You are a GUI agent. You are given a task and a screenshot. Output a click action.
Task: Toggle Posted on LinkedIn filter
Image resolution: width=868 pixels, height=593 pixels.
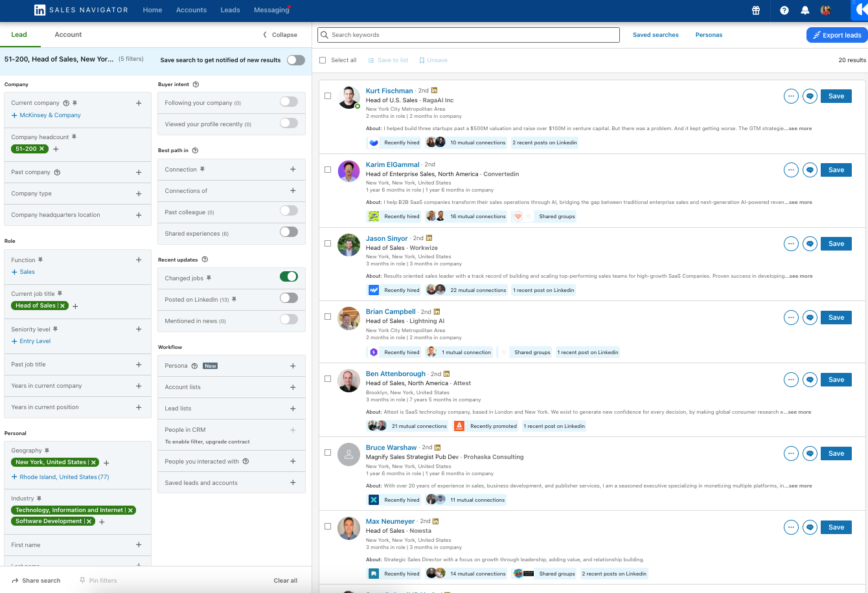289,298
